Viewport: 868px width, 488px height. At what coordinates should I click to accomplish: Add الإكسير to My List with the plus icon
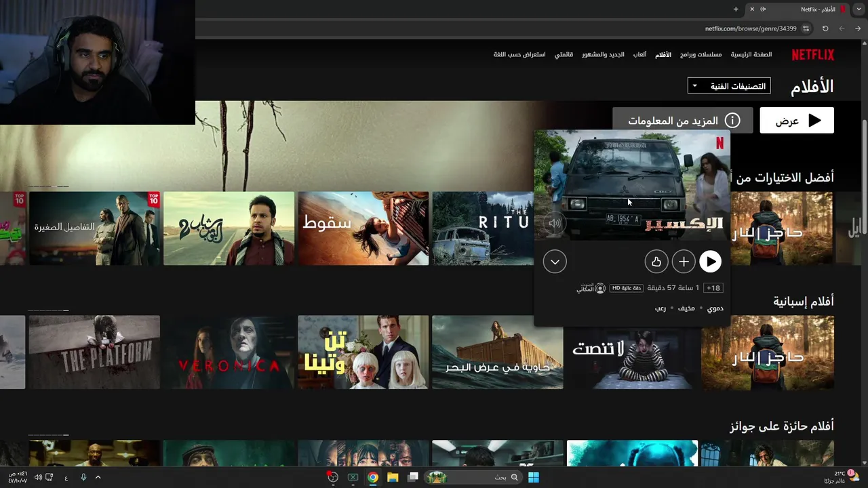click(684, 262)
